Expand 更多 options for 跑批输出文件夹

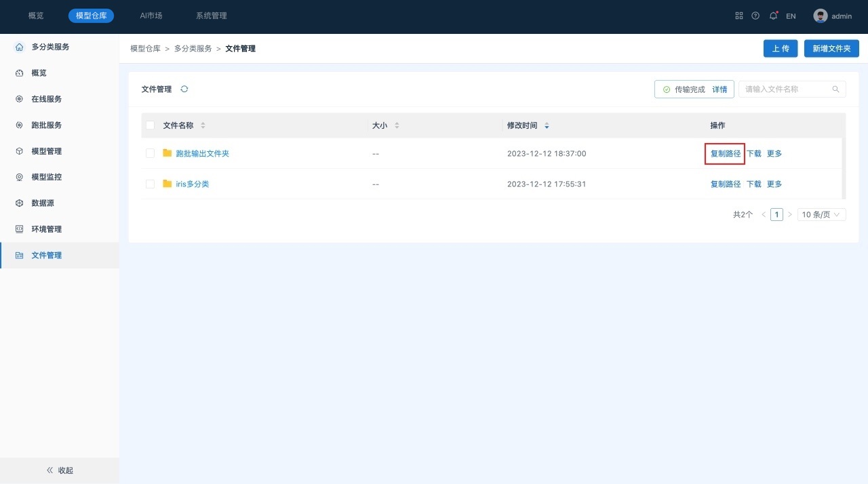(x=774, y=153)
